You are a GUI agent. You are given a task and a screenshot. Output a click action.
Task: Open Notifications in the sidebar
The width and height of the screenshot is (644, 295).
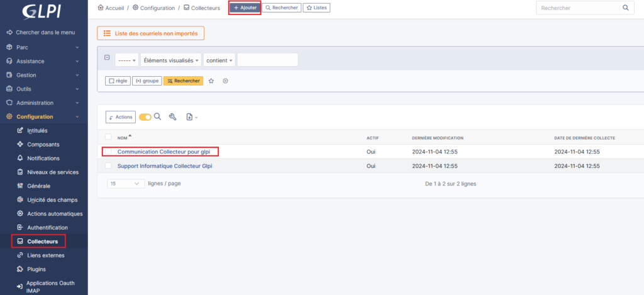coord(43,158)
